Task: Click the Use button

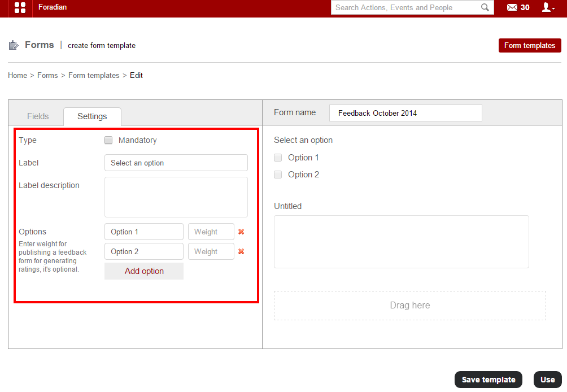Action: 547,380
